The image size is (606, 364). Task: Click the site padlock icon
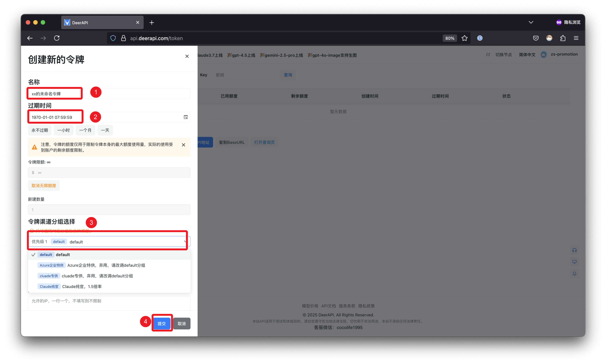point(123,38)
